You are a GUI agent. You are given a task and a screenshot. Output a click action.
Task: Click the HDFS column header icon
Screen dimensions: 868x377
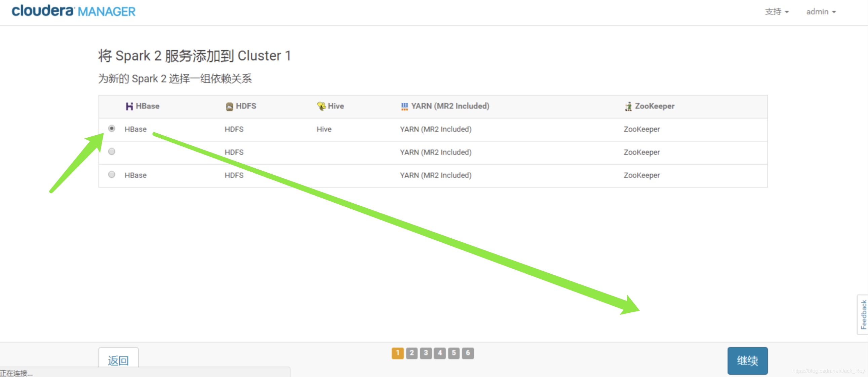pos(230,106)
